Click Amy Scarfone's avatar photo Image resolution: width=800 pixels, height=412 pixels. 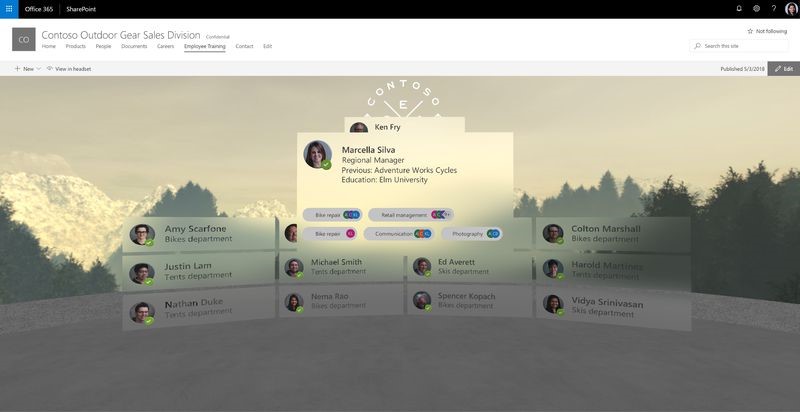[x=142, y=235]
